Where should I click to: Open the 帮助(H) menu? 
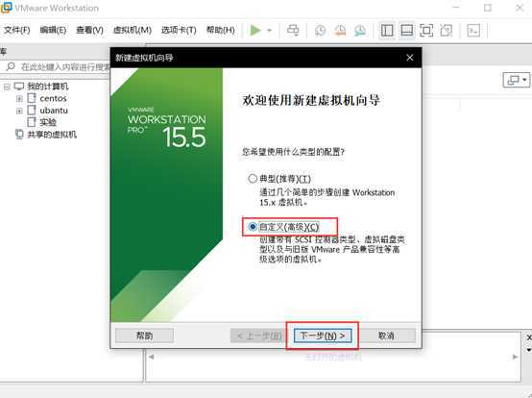point(221,30)
